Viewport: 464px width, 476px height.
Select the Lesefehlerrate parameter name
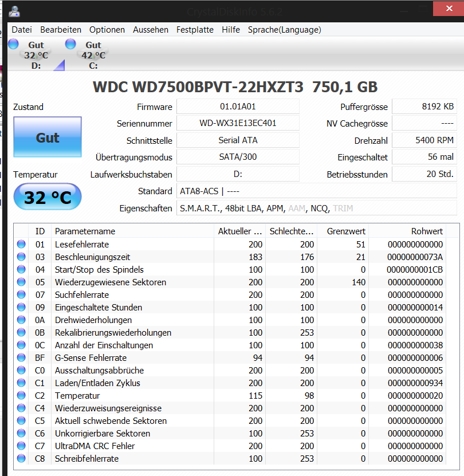[x=82, y=245]
